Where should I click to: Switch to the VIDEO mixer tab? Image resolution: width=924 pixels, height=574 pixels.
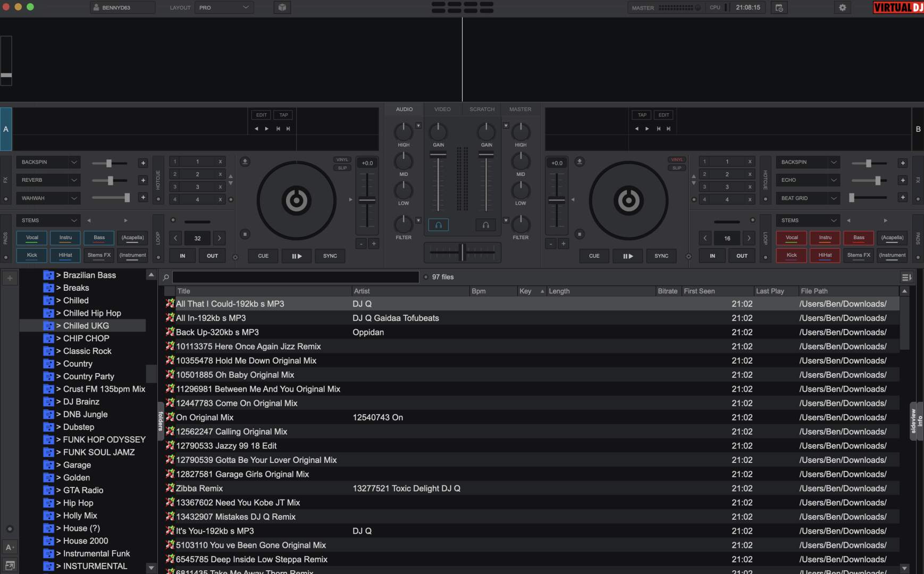(x=442, y=109)
